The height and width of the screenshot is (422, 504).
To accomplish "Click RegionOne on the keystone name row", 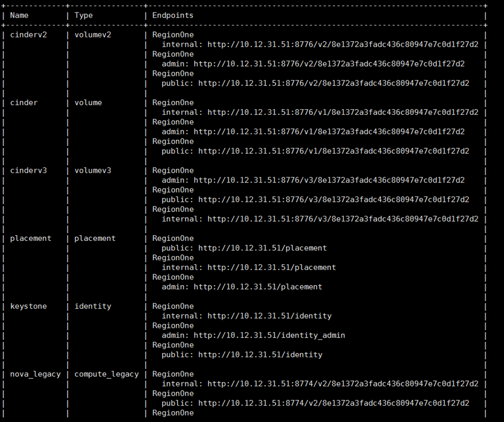I will click(173, 306).
